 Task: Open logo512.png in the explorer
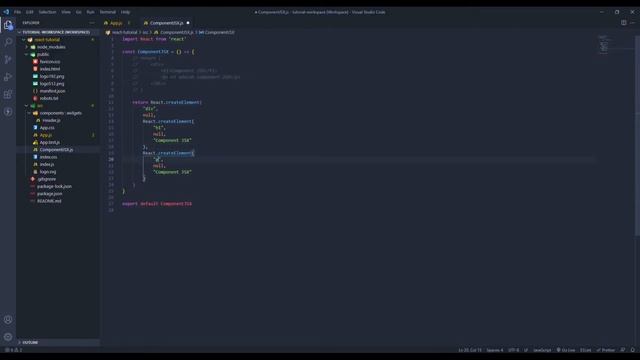[52, 84]
